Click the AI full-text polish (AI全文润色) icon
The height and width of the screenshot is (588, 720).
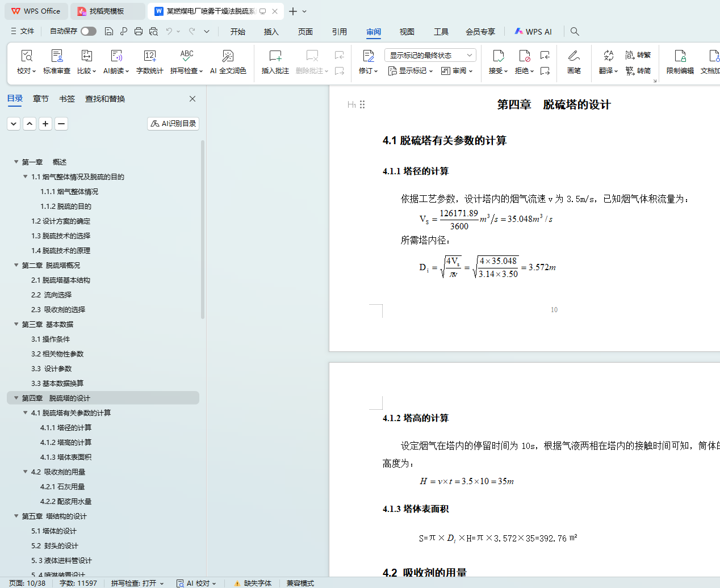(228, 56)
